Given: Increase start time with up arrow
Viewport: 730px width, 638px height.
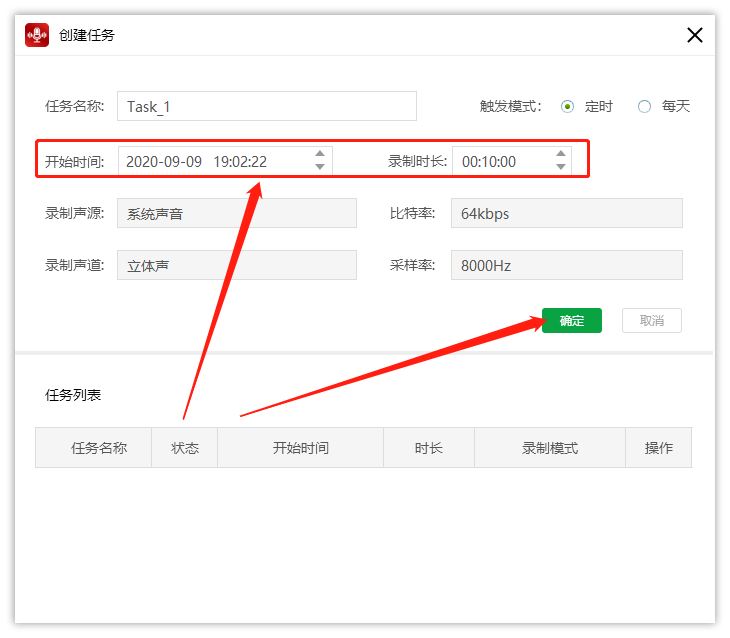Looking at the screenshot, I should (x=319, y=154).
